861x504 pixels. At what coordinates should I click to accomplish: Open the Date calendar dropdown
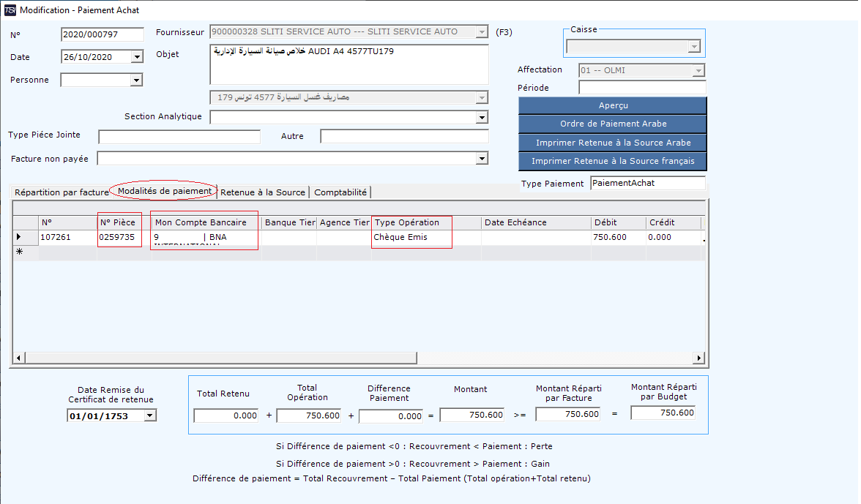[x=137, y=56]
